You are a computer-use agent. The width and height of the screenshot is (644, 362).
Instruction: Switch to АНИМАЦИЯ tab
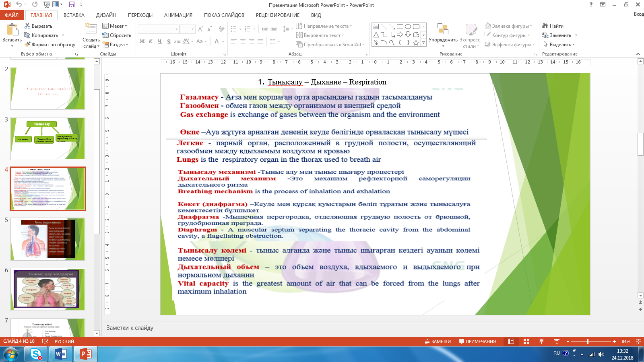(x=178, y=15)
